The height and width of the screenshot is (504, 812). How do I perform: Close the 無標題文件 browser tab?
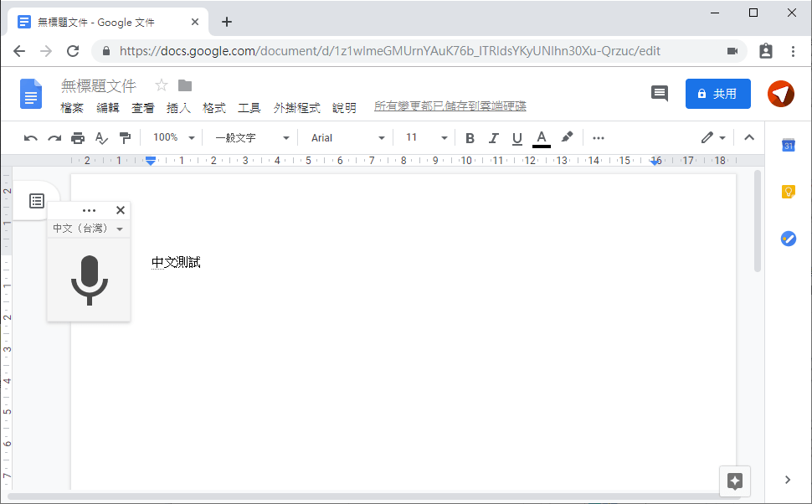[195, 22]
